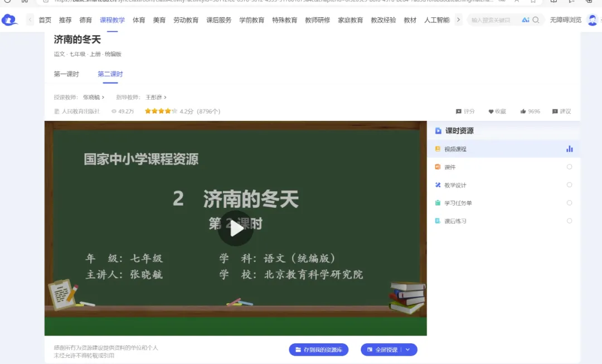
Task: Open 课件 resource
Action: [x=503, y=167]
